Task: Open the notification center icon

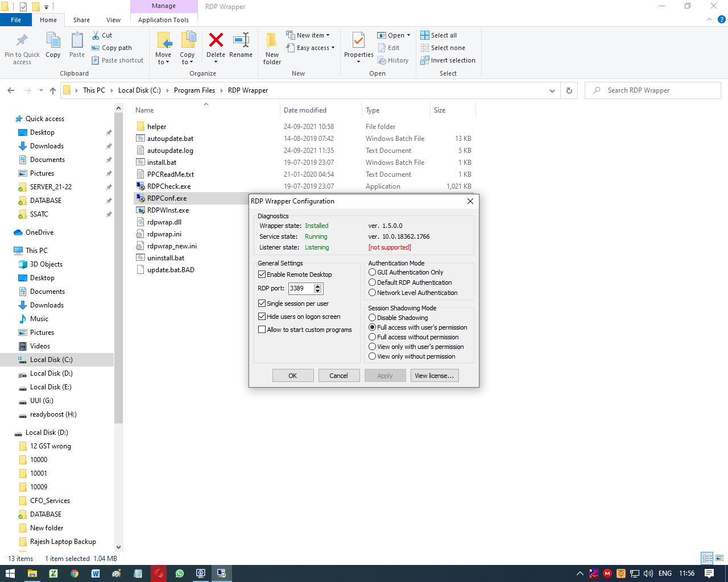Action: coord(709,573)
